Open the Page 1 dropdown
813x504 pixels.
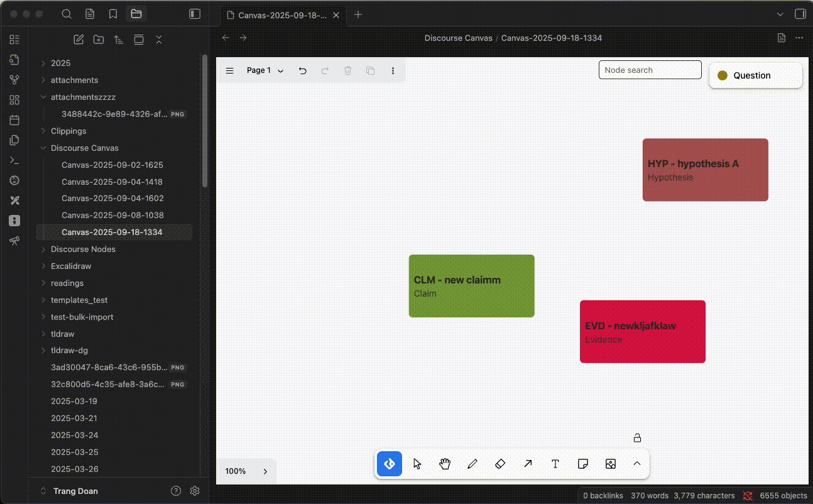(x=265, y=71)
